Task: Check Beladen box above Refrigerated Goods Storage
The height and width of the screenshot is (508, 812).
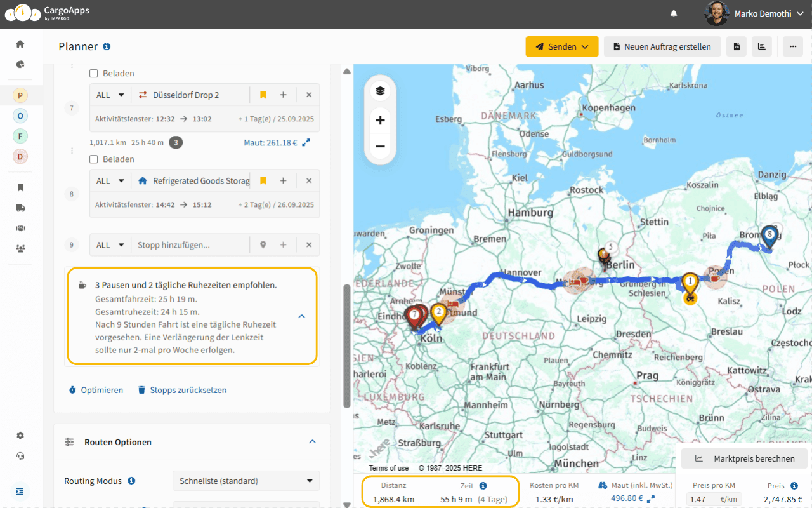Action: [94, 159]
